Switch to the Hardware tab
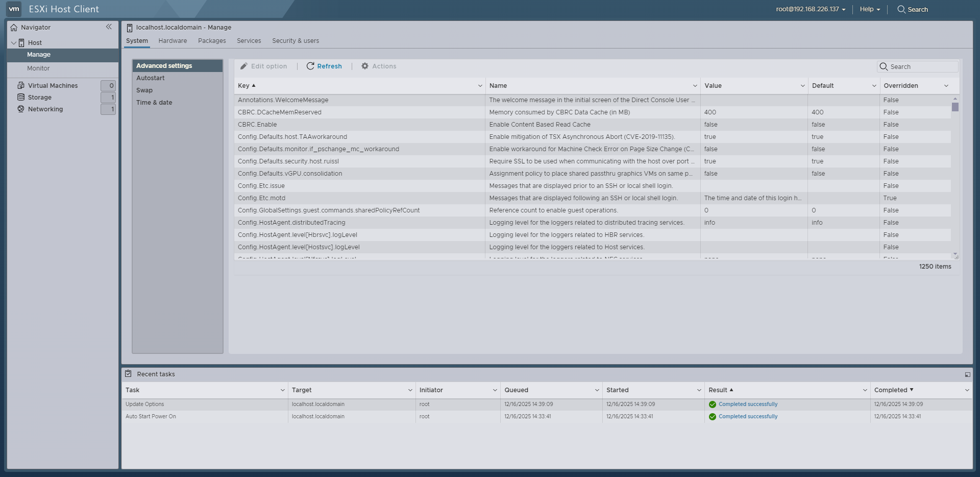 173,41
